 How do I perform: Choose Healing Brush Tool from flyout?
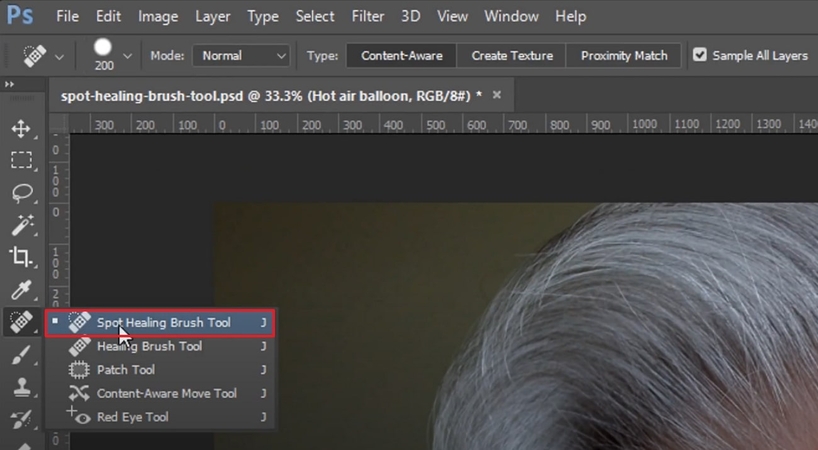(x=159, y=346)
